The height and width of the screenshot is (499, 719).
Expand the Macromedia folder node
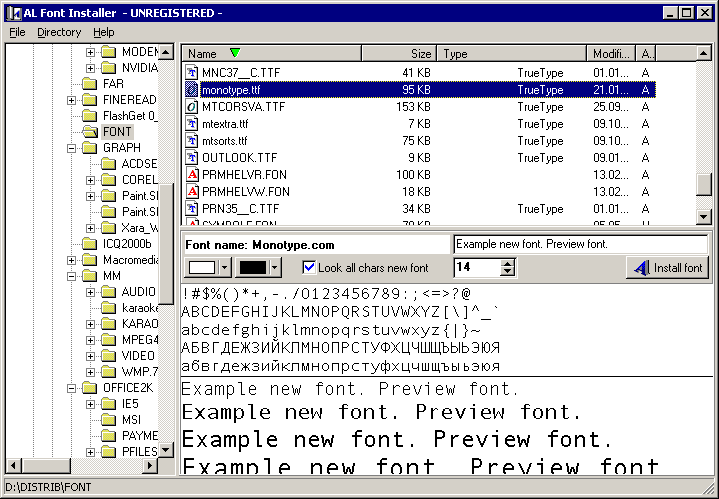(71, 261)
